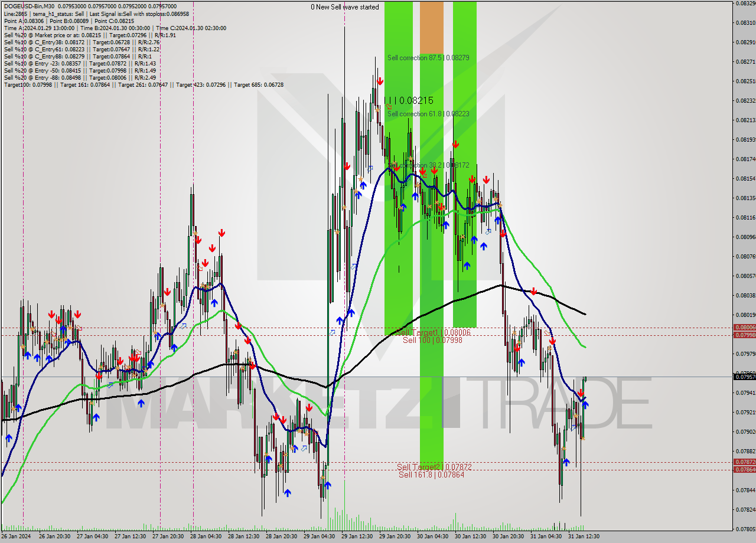
Task: Click the '30 Jan 04:30' time axis label
Action: tap(432, 537)
